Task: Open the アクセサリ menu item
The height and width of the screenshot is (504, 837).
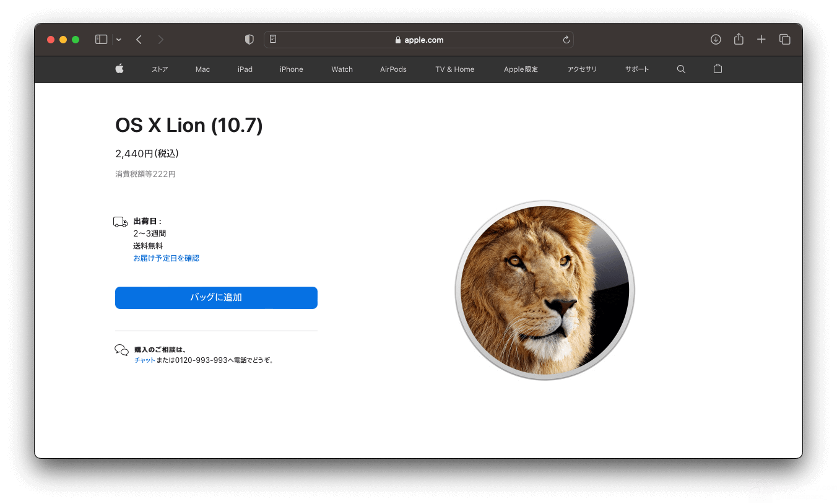Action: pos(582,69)
